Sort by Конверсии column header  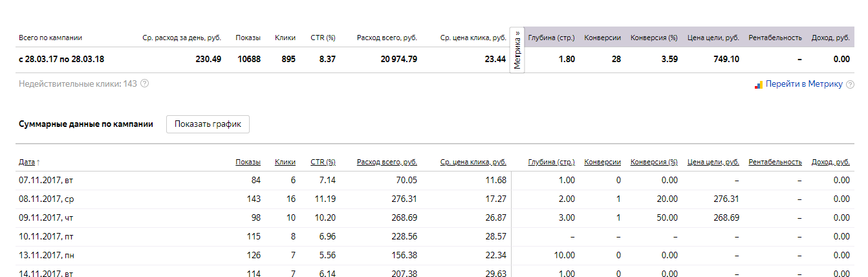(602, 162)
